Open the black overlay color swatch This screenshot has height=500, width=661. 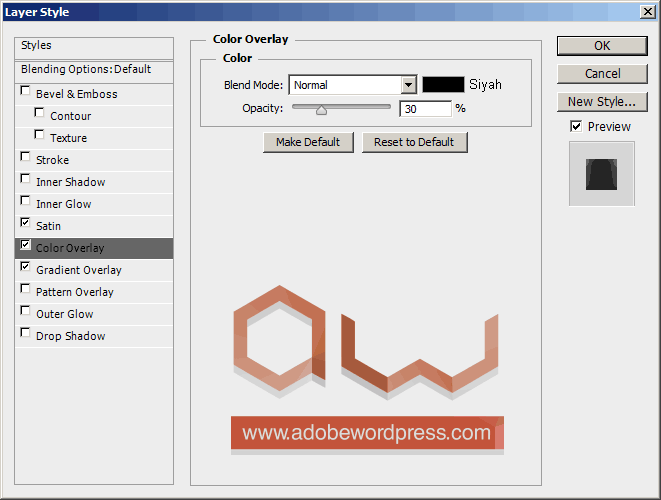point(443,84)
